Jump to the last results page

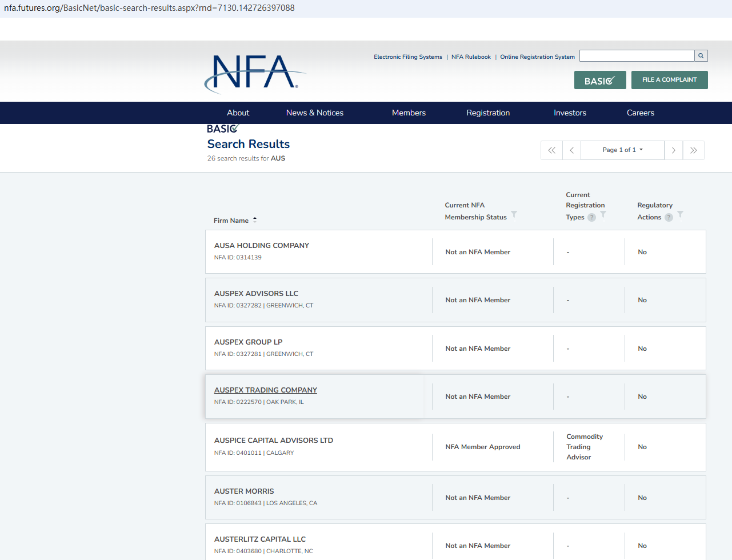tap(694, 150)
